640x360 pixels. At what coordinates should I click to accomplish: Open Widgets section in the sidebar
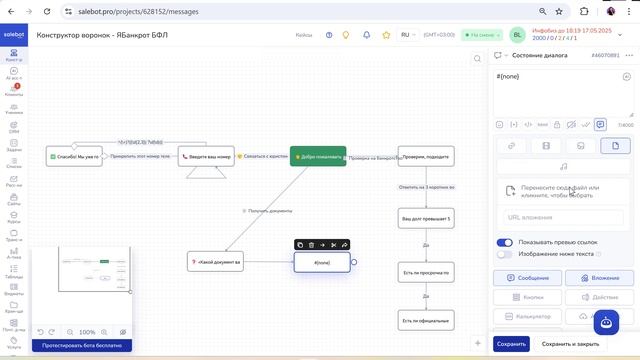click(x=14, y=289)
